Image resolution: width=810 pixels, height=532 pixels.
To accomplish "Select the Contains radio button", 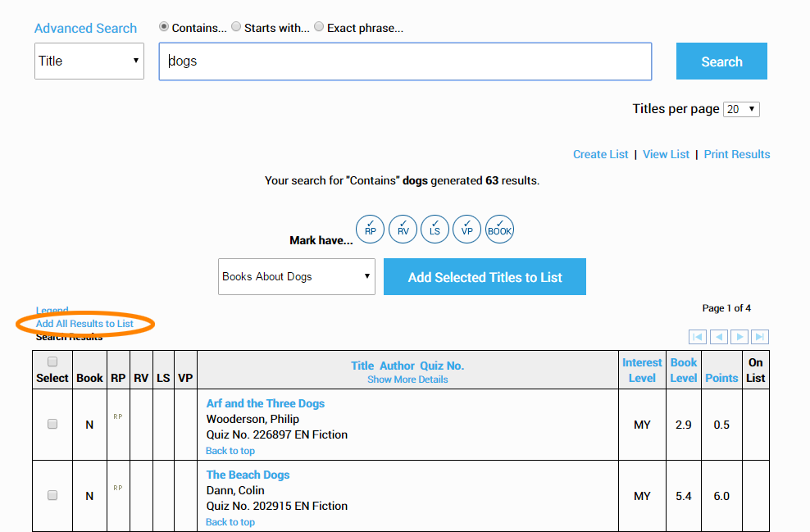I will 164,26.
